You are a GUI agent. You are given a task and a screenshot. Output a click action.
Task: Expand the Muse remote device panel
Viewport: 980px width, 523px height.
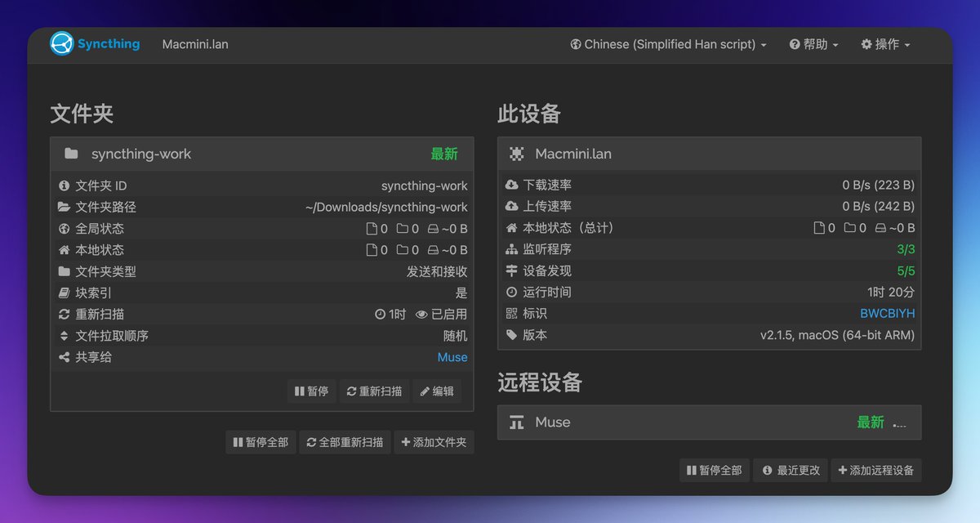coord(709,422)
